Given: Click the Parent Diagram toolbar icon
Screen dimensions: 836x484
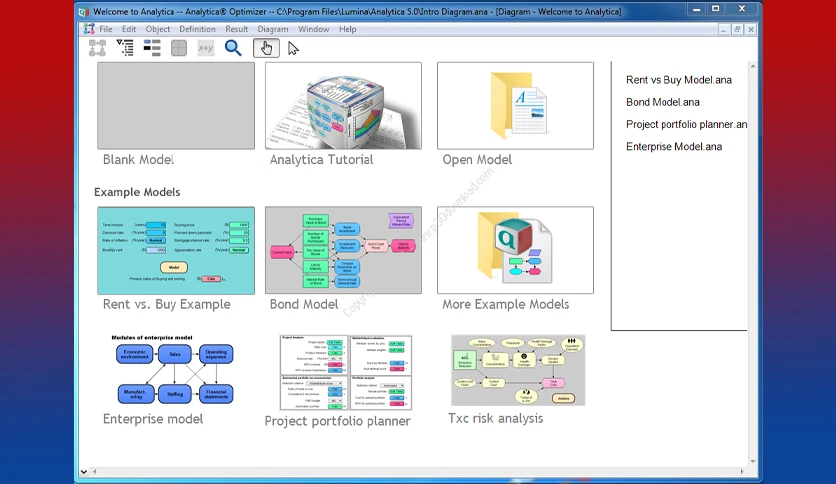Looking at the screenshot, I should [x=97, y=49].
